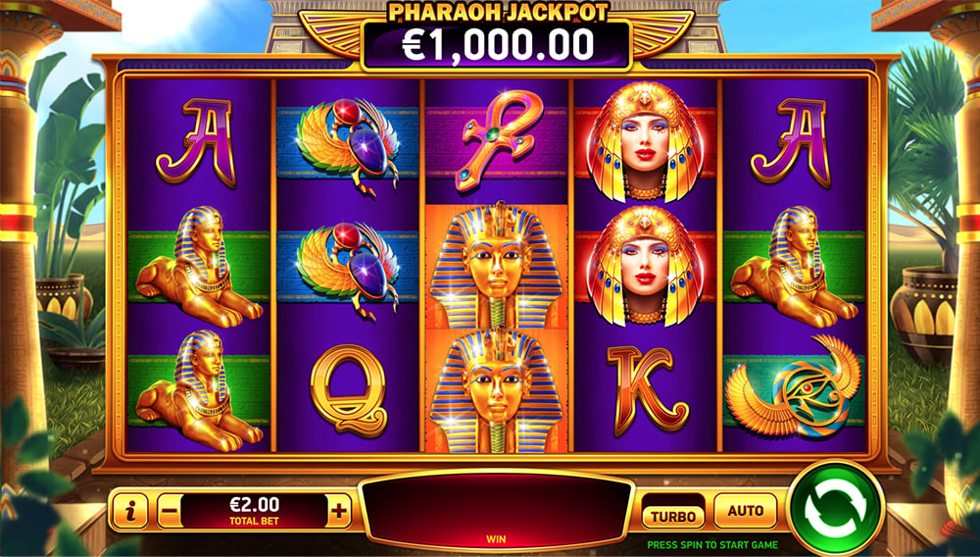The width and height of the screenshot is (980, 557).
Task: Open the AUTO spin options
Action: (745, 511)
